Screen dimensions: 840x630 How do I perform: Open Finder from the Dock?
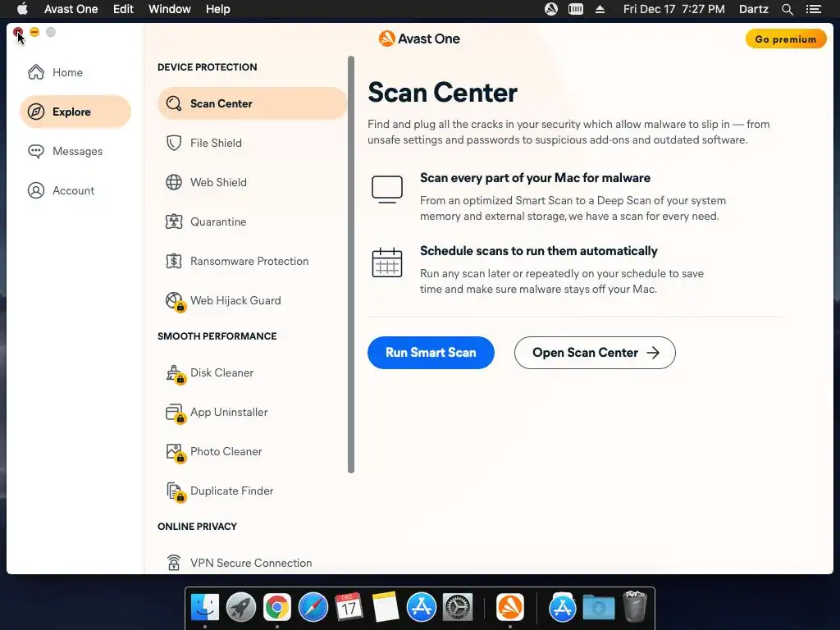pyautogui.click(x=204, y=607)
